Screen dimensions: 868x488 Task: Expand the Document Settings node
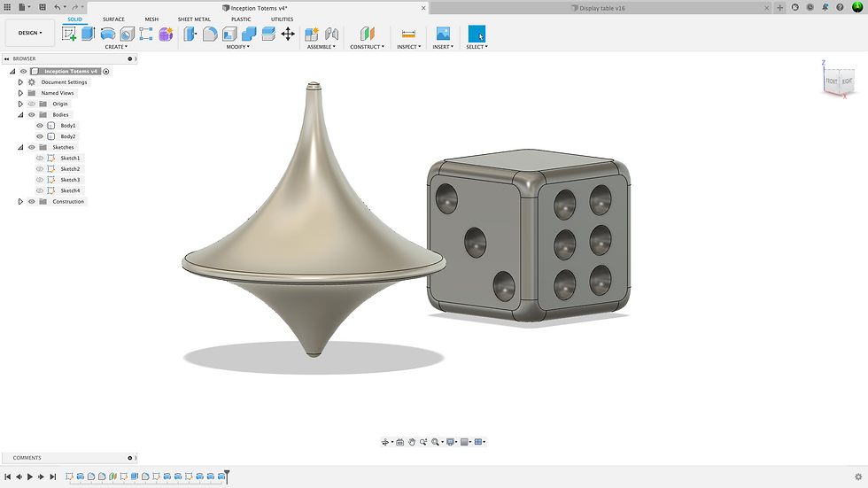tap(20, 81)
